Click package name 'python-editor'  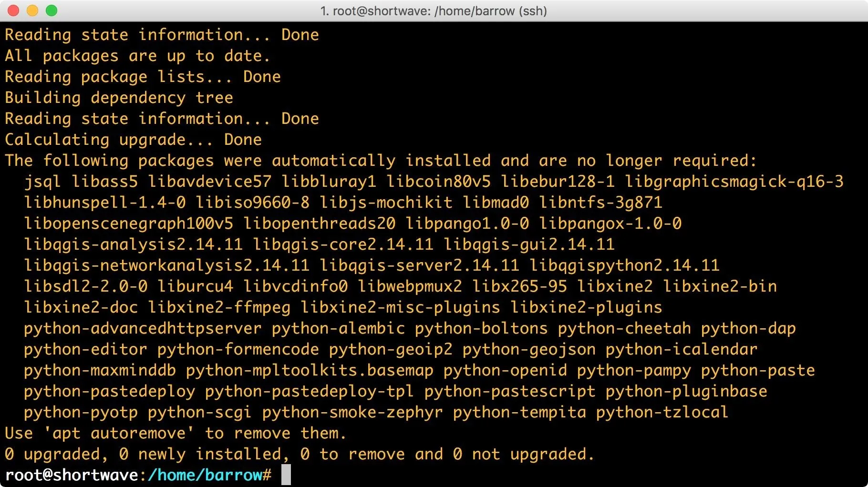86,349
